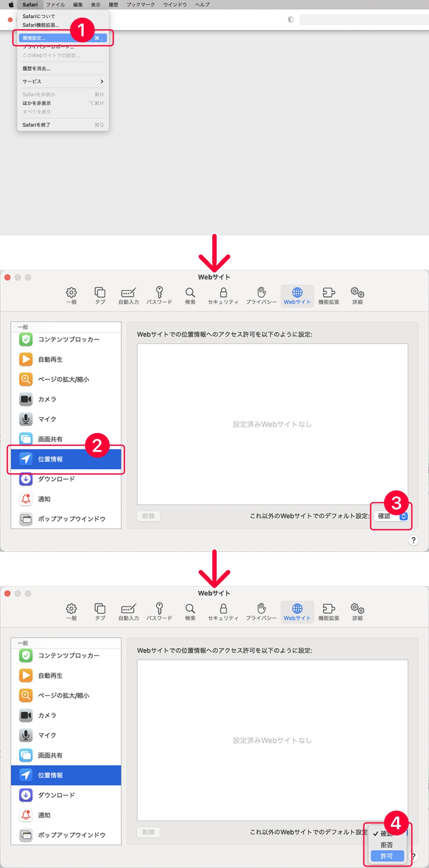Open 自動入力 tab in window with closed 確認 popup
The height and width of the screenshot is (868, 429).
coord(129,296)
